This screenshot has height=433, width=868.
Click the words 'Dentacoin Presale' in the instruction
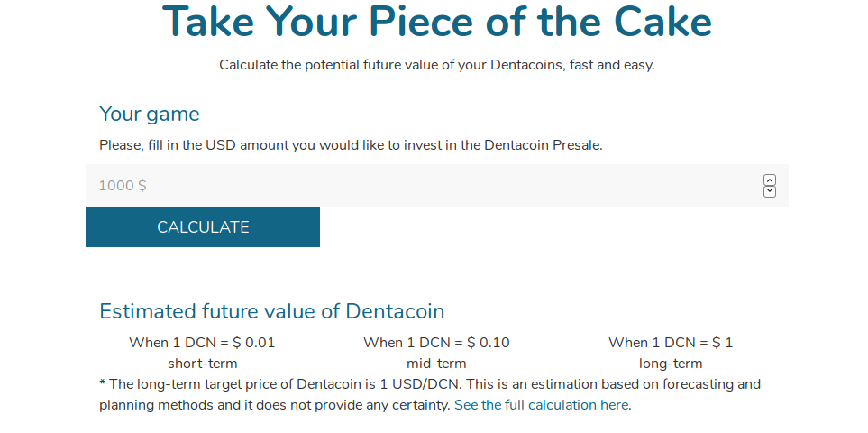pyautogui.click(x=542, y=145)
